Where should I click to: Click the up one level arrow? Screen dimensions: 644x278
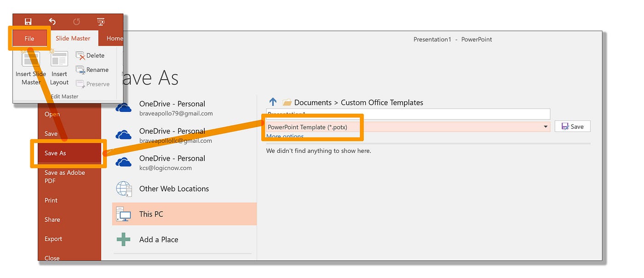click(273, 102)
